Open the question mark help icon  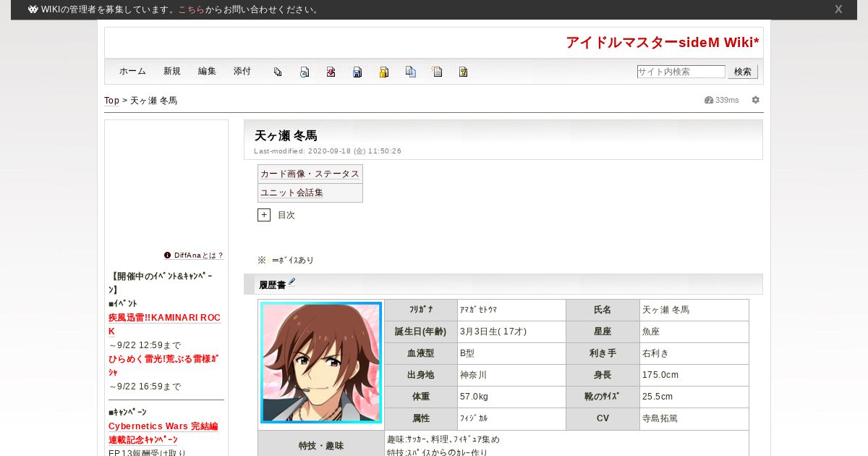[x=463, y=72]
